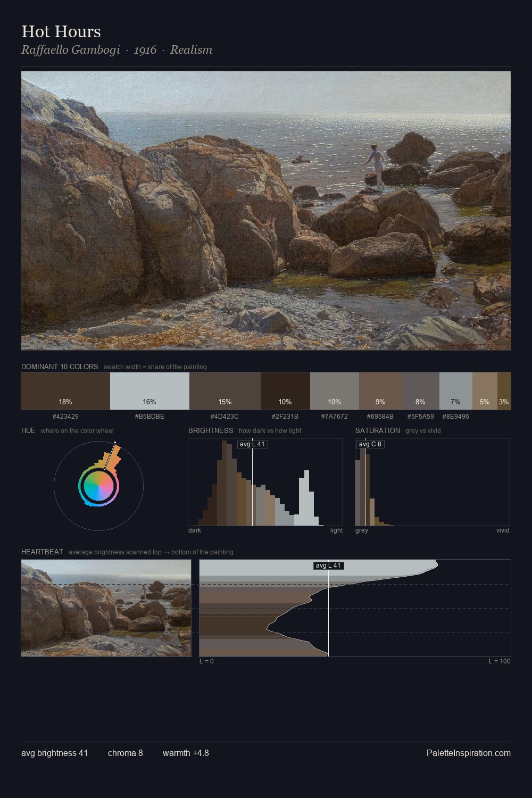Click the hue color wheel
This screenshot has height=798, width=532.
pos(98,486)
